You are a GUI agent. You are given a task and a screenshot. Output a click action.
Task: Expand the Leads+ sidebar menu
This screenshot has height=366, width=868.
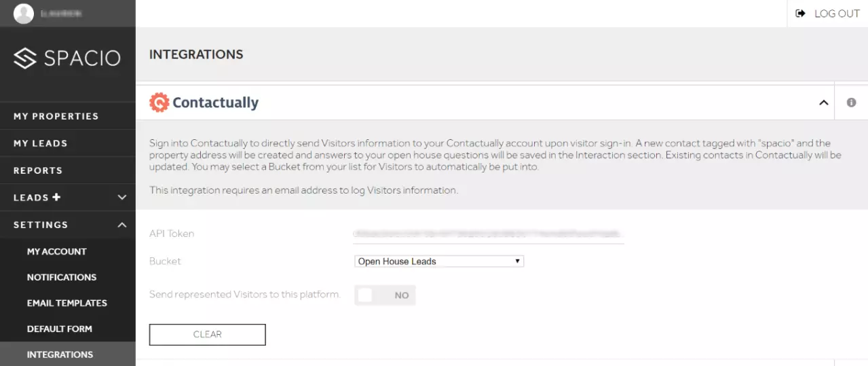(122, 198)
